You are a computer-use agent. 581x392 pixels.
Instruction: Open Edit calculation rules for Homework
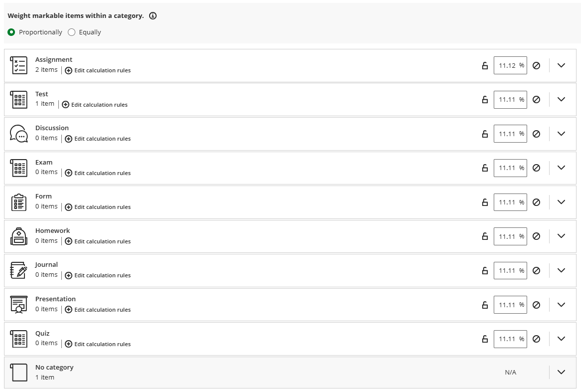click(98, 241)
